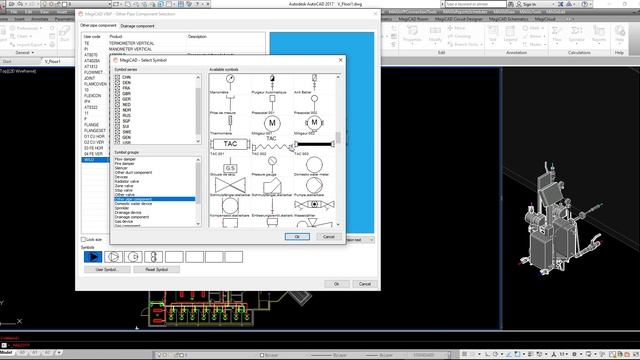Select the bowtie valve-shaped symbol

coord(230,187)
